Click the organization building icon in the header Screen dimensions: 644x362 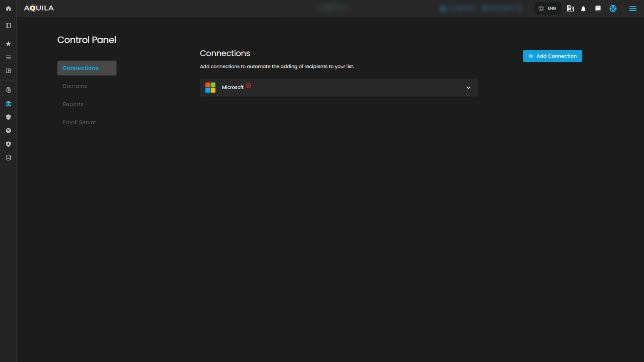click(x=570, y=8)
